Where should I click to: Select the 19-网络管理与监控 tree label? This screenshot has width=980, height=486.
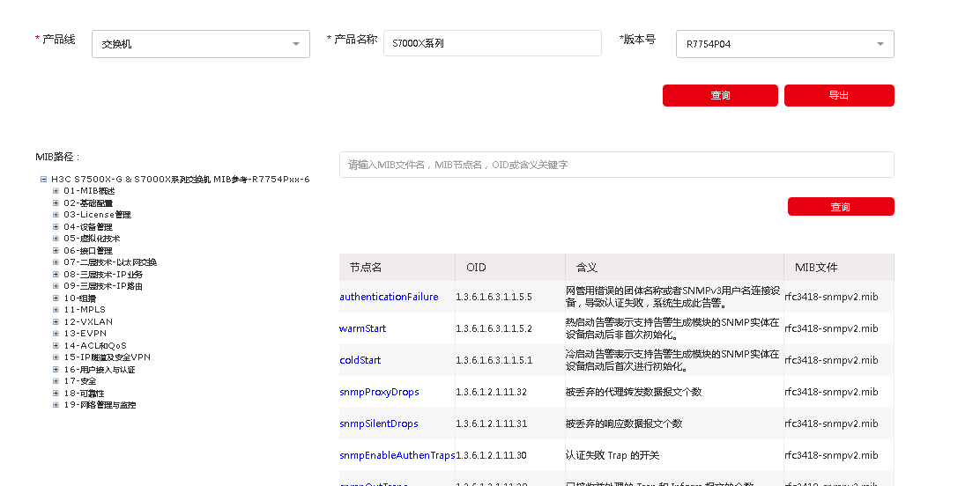tap(100, 405)
